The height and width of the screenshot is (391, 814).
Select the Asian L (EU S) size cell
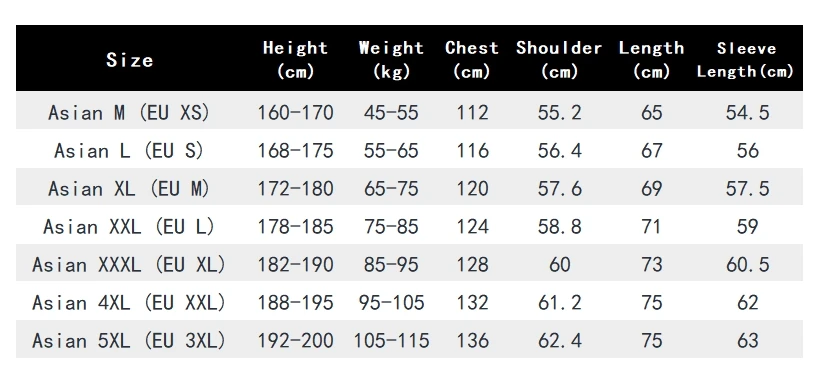[x=129, y=151]
